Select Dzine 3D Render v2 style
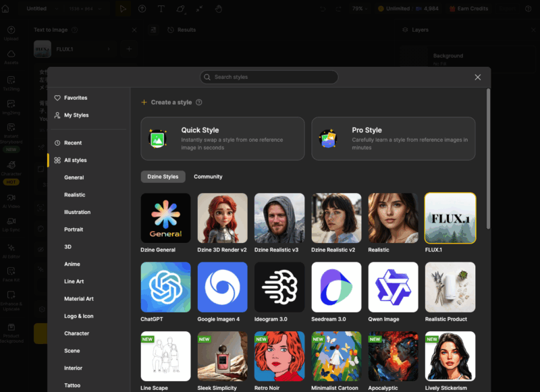Screen dimensions: 540x392 223,218
